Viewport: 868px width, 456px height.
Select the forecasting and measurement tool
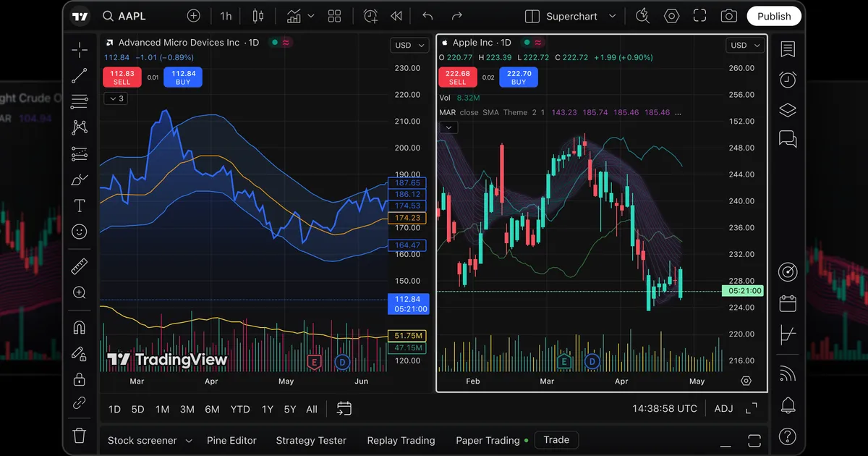coord(80,153)
